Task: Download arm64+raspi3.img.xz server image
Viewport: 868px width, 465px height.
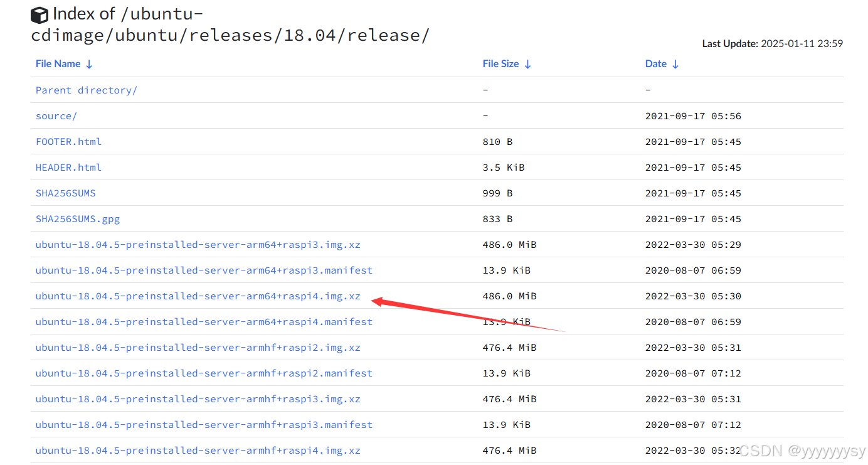Action: tap(198, 245)
